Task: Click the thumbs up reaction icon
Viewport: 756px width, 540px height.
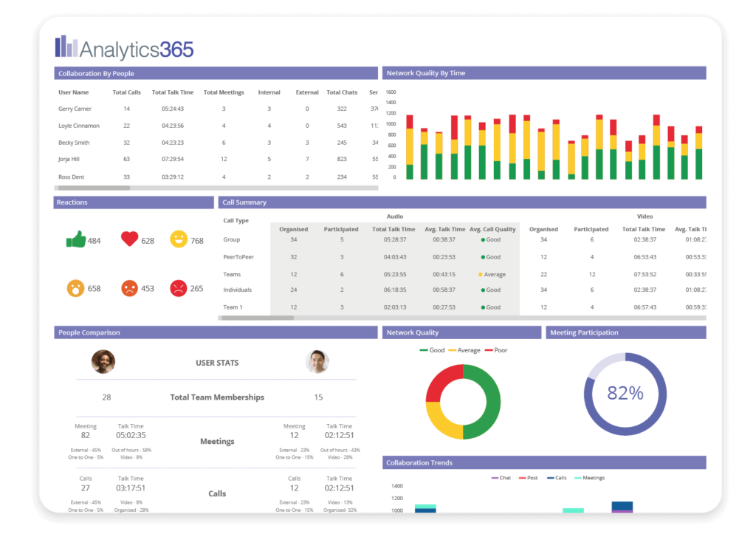Action: [76, 239]
